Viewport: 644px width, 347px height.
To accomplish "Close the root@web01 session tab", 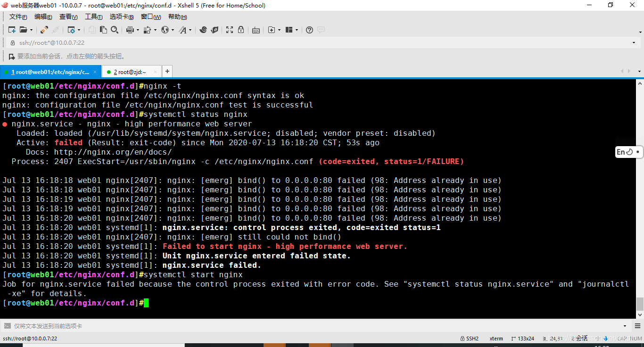I will pos(95,72).
